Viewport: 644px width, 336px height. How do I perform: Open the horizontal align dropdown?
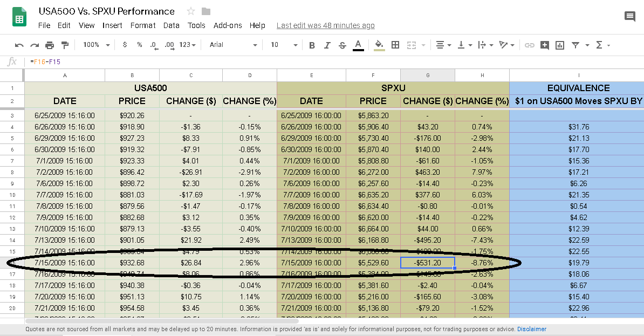pos(443,45)
